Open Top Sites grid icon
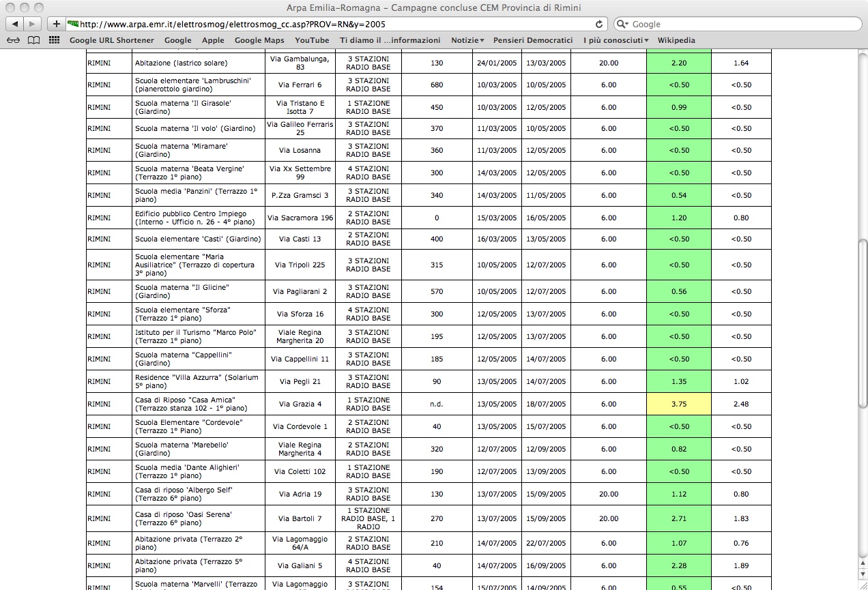The width and height of the screenshot is (868, 590). (55, 40)
